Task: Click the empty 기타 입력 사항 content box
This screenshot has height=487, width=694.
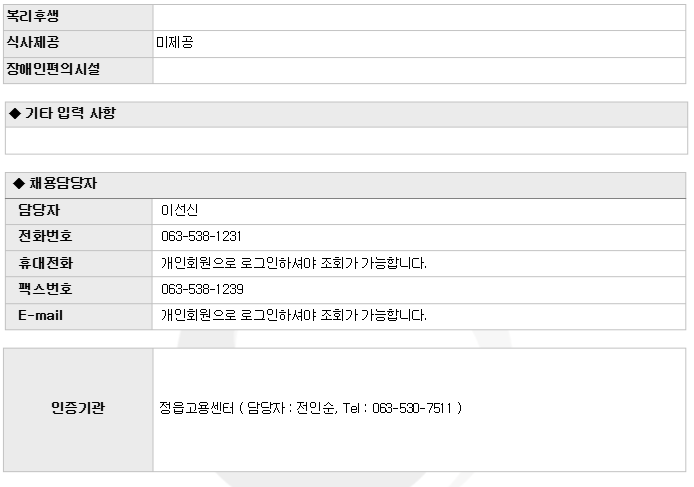Action: (x=346, y=141)
